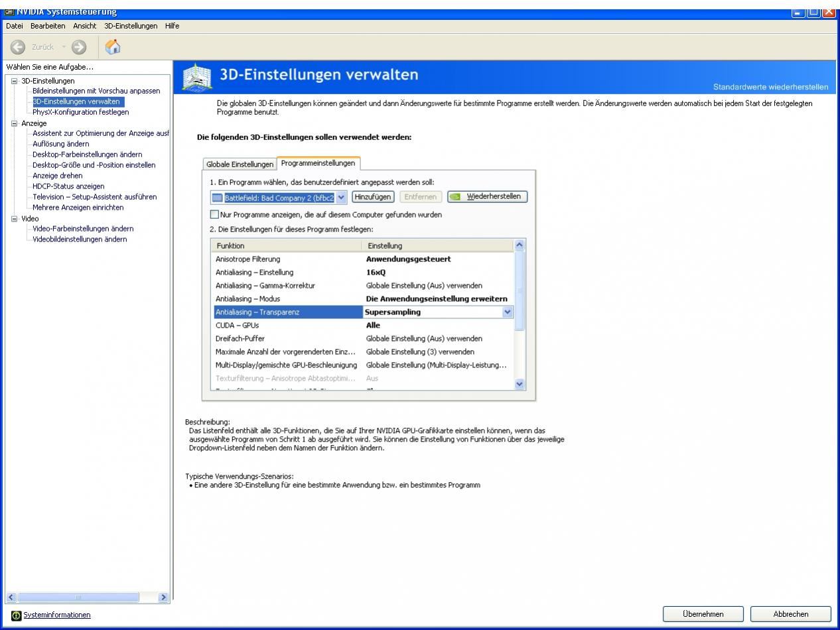
Task: Click the up arrow of the settings list scrollbar
Action: 520,245
